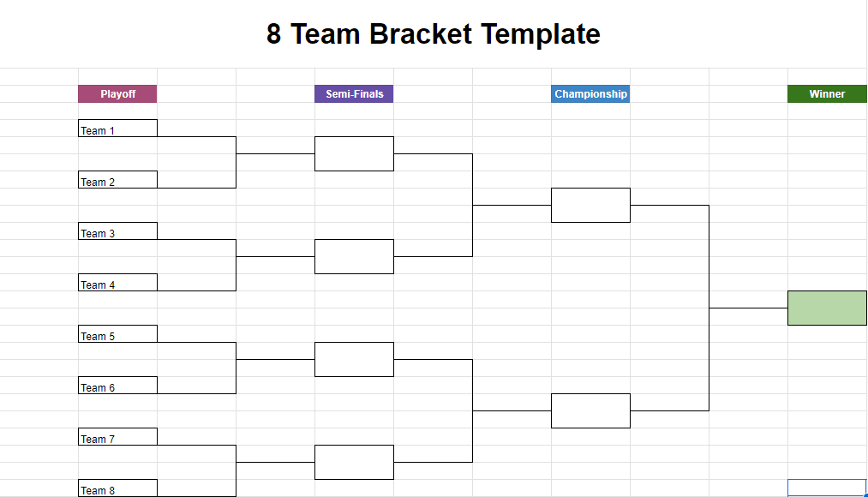This screenshot has width=868, height=497.
Task: Click the blue Championship header
Action: click(x=590, y=94)
